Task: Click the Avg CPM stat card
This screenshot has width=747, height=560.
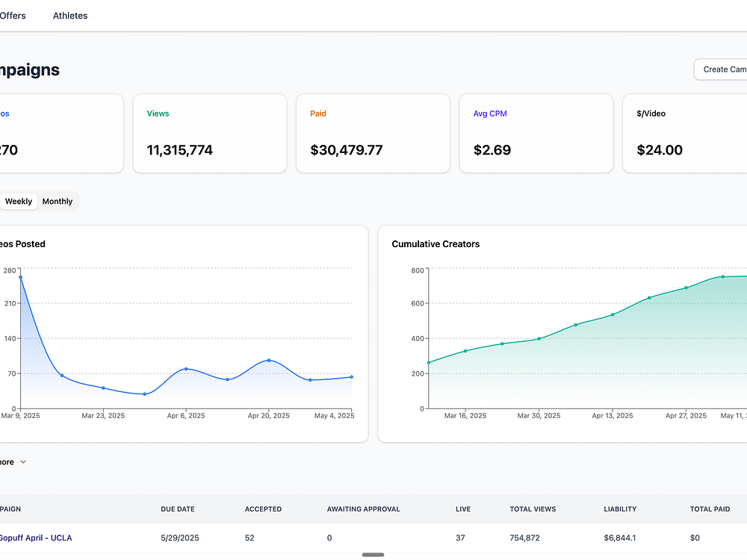Action: pyautogui.click(x=536, y=133)
